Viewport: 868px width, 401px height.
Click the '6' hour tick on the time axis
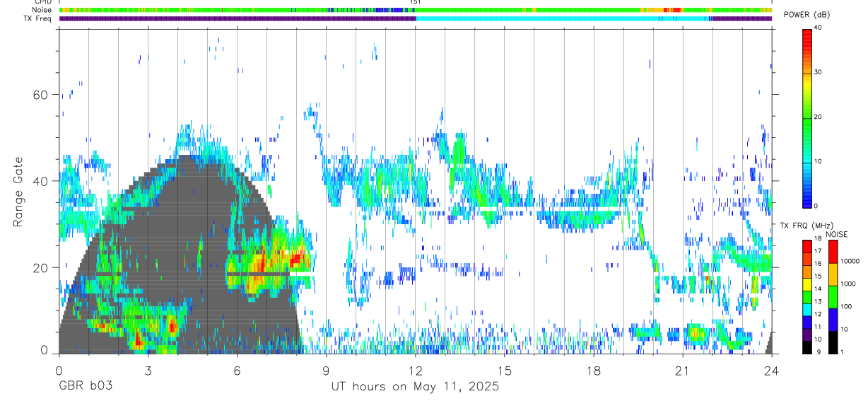(x=237, y=370)
